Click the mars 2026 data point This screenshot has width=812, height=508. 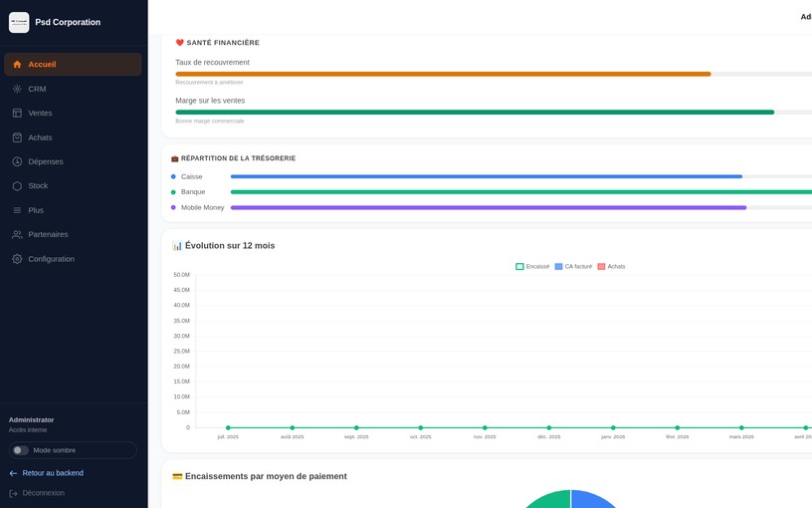tap(741, 427)
